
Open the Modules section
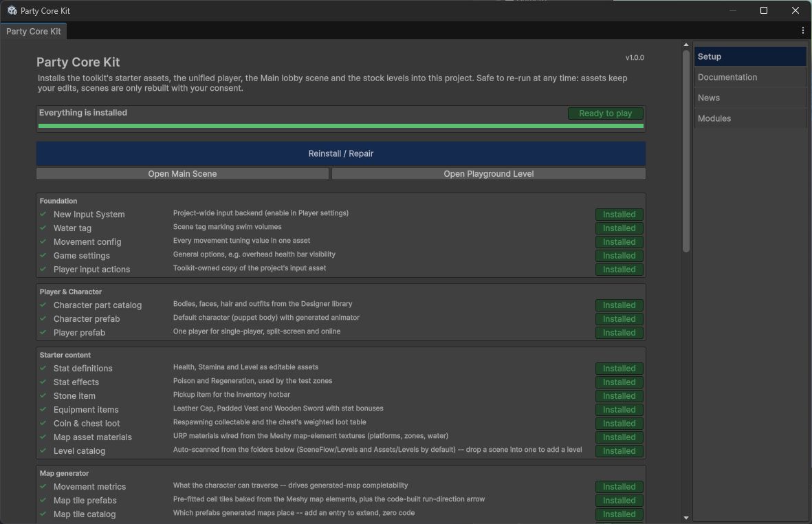click(x=750, y=118)
